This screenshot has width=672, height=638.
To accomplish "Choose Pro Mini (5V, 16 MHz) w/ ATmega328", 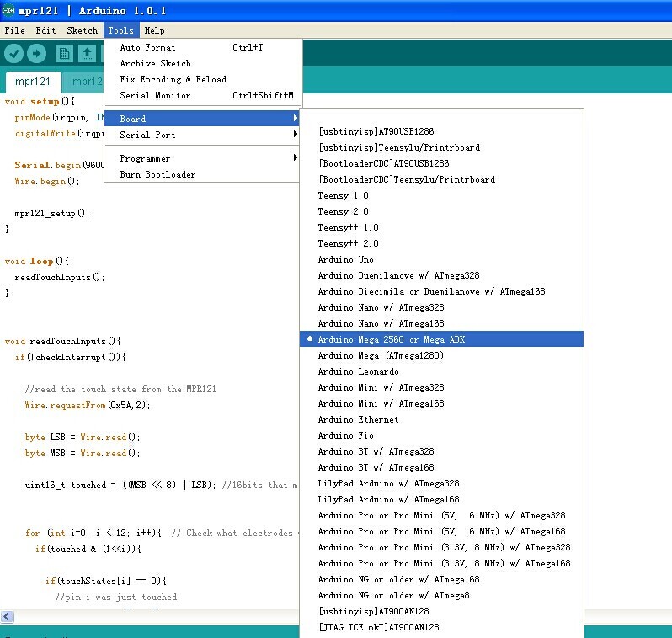I will point(441,515).
